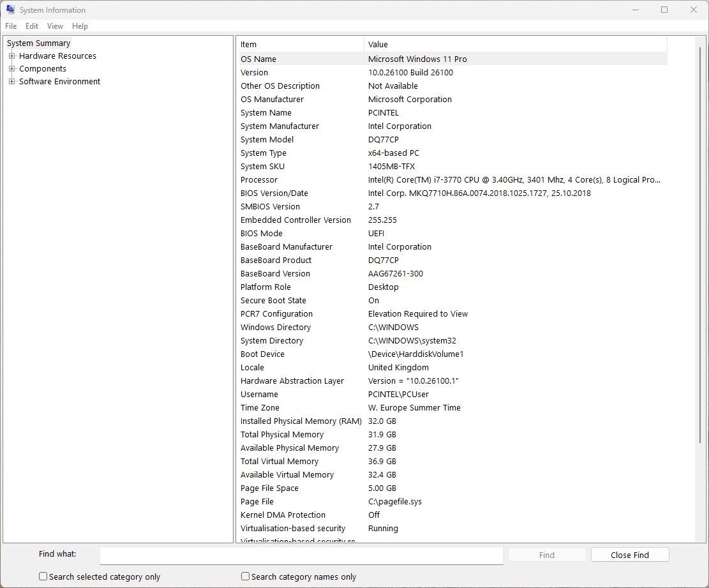Select the Version row
Viewport: 709px width, 588px height.
coord(453,72)
